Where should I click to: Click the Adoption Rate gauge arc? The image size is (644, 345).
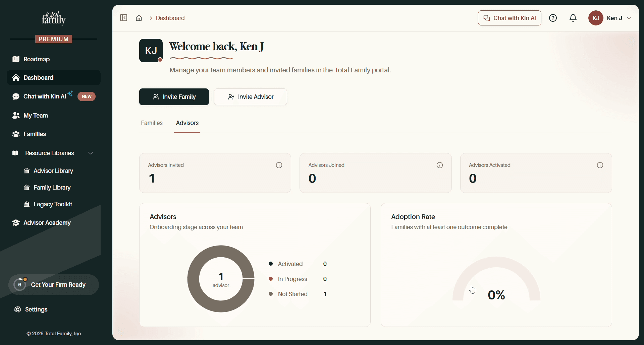pos(496,262)
